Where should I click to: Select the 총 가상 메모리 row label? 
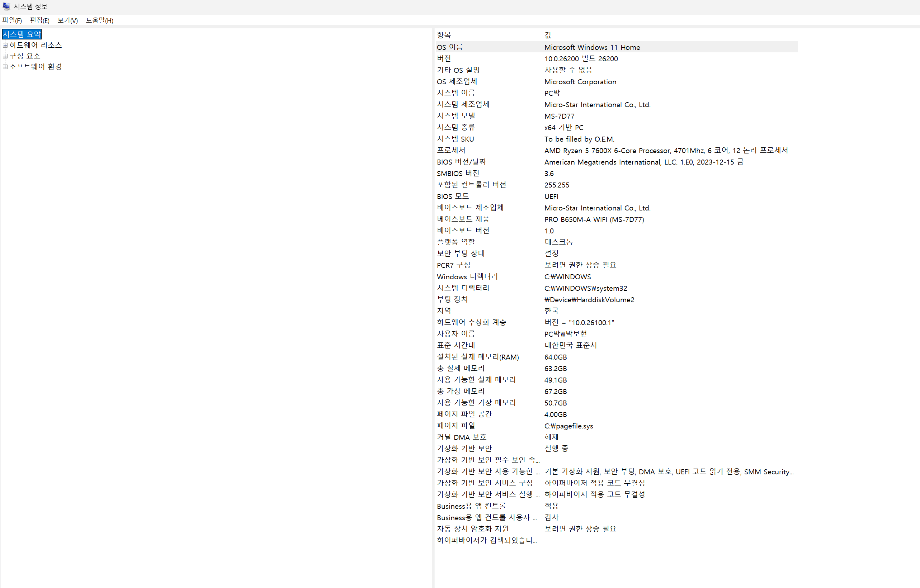[461, 392]
